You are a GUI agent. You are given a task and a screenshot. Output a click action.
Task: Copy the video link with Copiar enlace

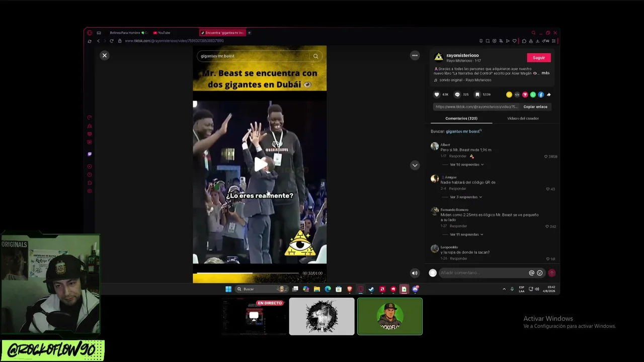535,107
